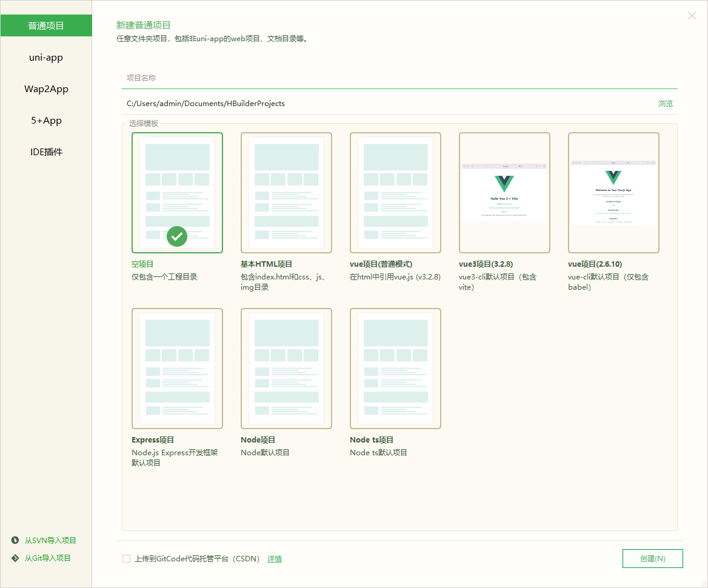Open the IDE插件 tab
This screenshot has width=708, height=588.
pos(46,152)
